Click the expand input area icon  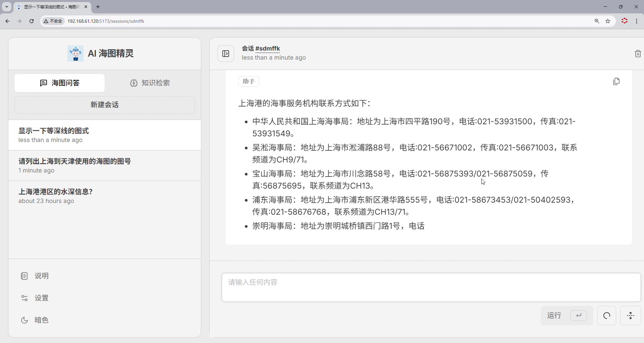(631, 316)
